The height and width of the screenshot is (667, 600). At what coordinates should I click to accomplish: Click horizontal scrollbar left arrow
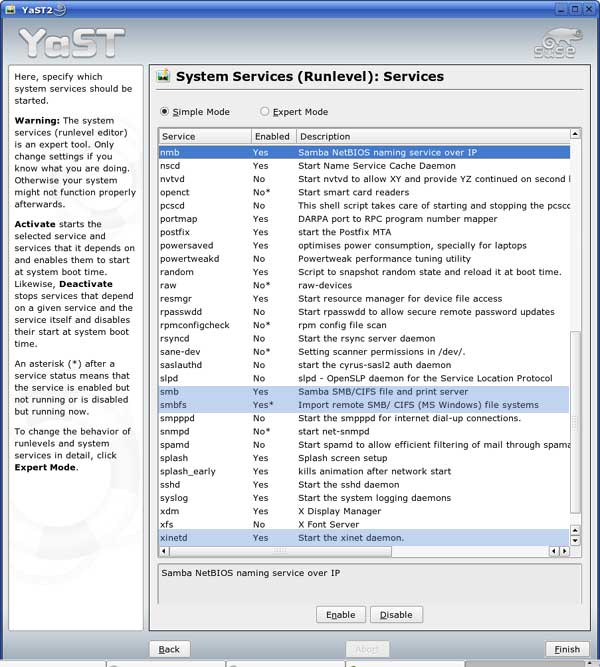click(164, 551)
